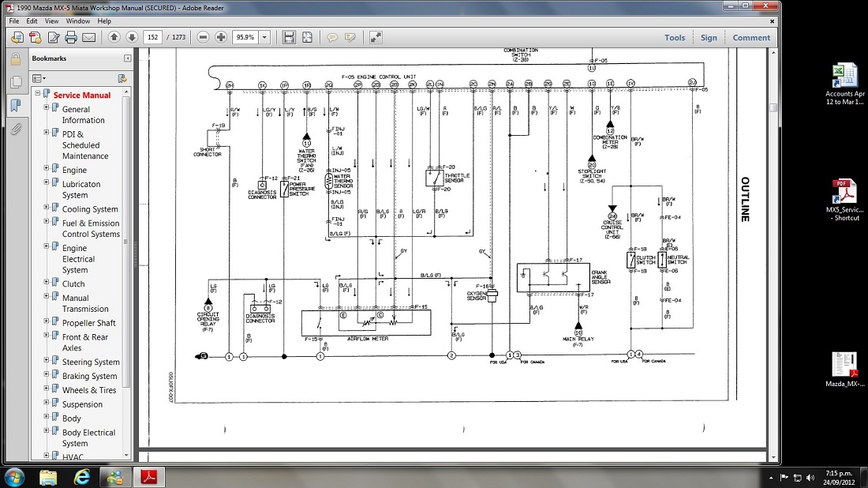Image resolution: width=868 pixels, height=488 pixels.
Task: Go to the Wheels & Tires bookmark
Action: point(89,390)
